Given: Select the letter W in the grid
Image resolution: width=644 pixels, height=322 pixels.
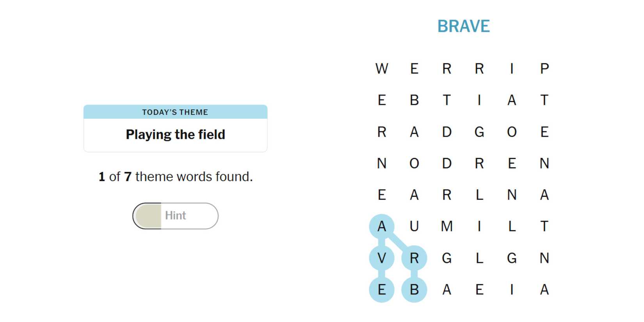Looking at the screenshot, I should [x=382, y=69].
